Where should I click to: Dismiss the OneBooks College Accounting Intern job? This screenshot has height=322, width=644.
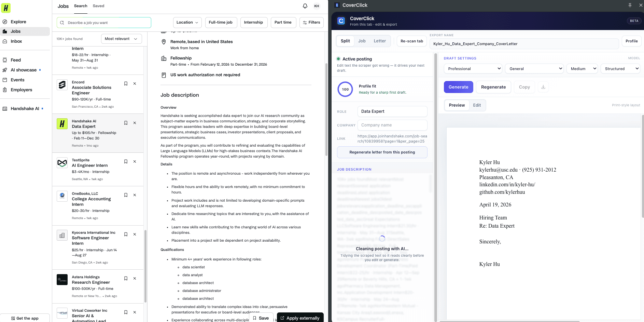click(x=135, y=195)
